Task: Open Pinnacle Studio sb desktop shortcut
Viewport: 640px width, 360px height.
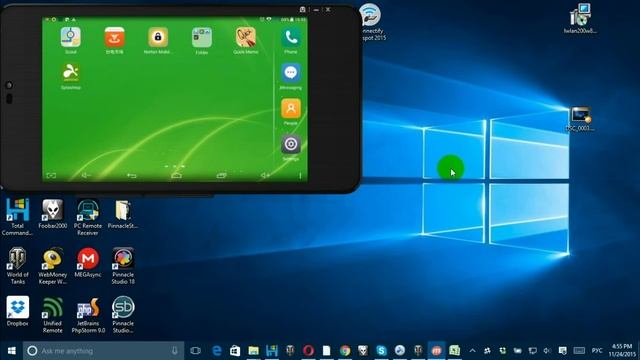Action: [x=123, y=314]
